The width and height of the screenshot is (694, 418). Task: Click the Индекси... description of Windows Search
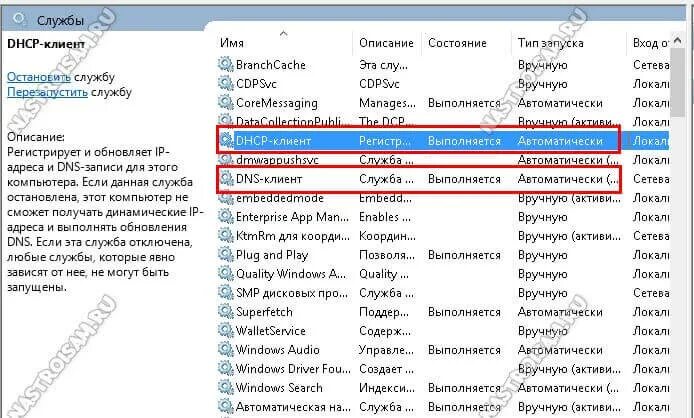coord(387,388)
